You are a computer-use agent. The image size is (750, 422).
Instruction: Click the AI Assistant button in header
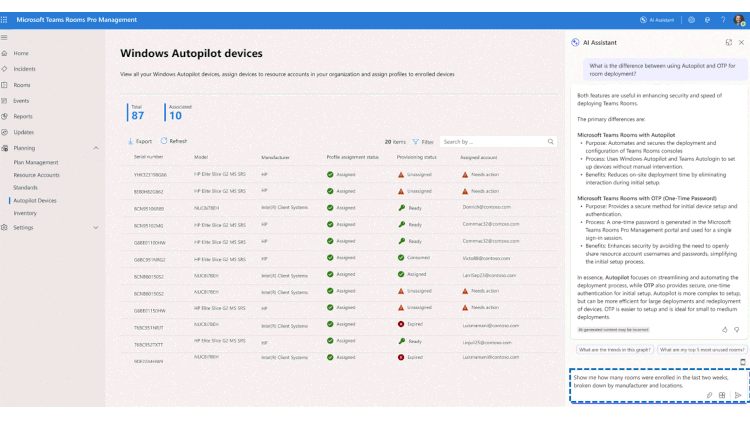tap(657, 20)
